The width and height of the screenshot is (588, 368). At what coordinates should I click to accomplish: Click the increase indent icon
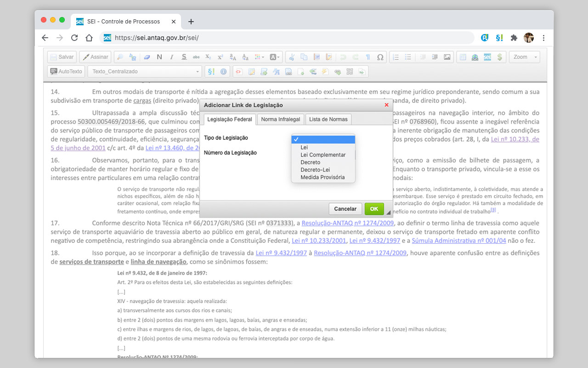click(435, 57)
